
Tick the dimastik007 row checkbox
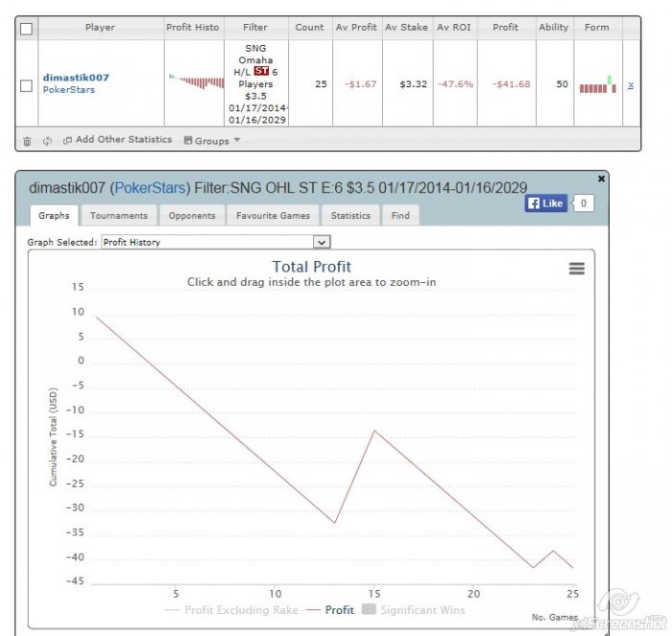tap(26, 85)
